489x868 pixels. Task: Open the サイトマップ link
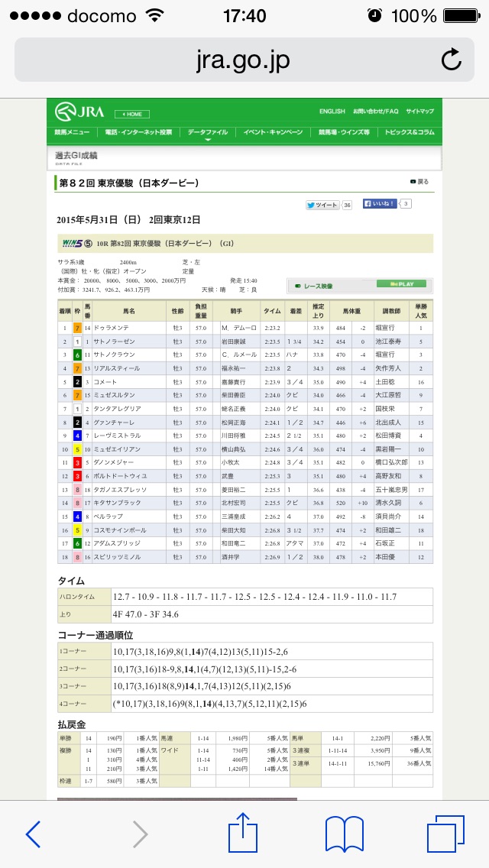point(419,112)
